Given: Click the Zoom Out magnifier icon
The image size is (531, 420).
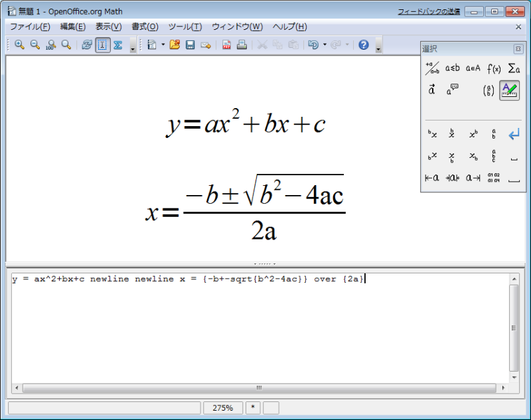Looking at the screenshot, I should click(x=35, y=44).
